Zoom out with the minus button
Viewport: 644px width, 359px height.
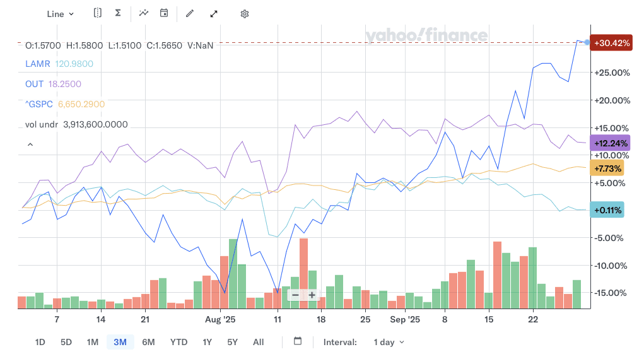point(295,295)
